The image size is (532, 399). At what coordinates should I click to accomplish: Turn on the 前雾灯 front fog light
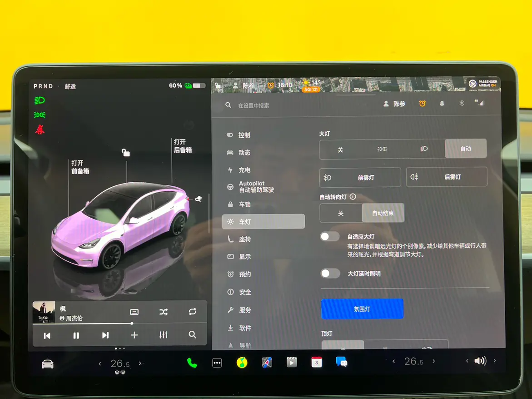tap(360, 178)
